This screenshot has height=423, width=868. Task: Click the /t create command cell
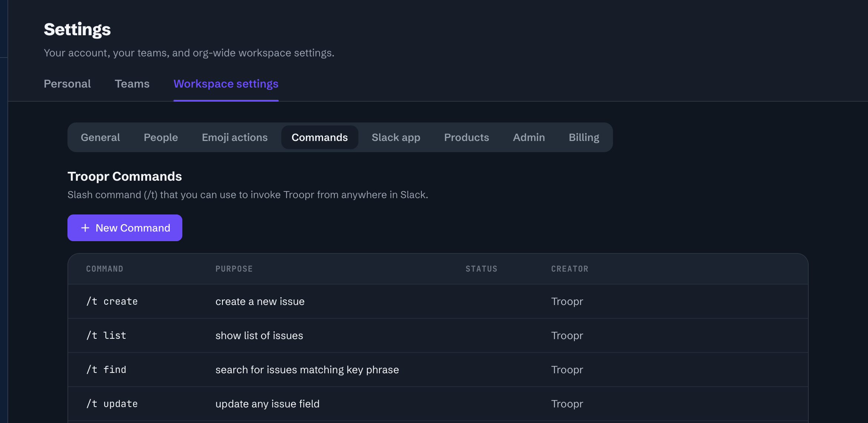pyautogui.click(x=112, y=301)
